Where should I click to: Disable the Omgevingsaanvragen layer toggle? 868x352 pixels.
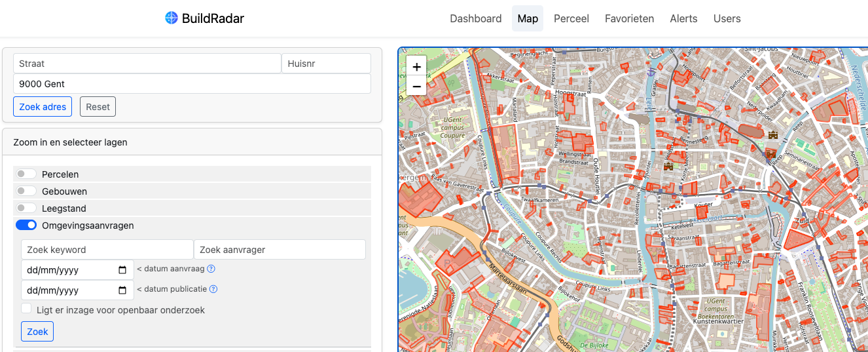click(x=26, y=225)
